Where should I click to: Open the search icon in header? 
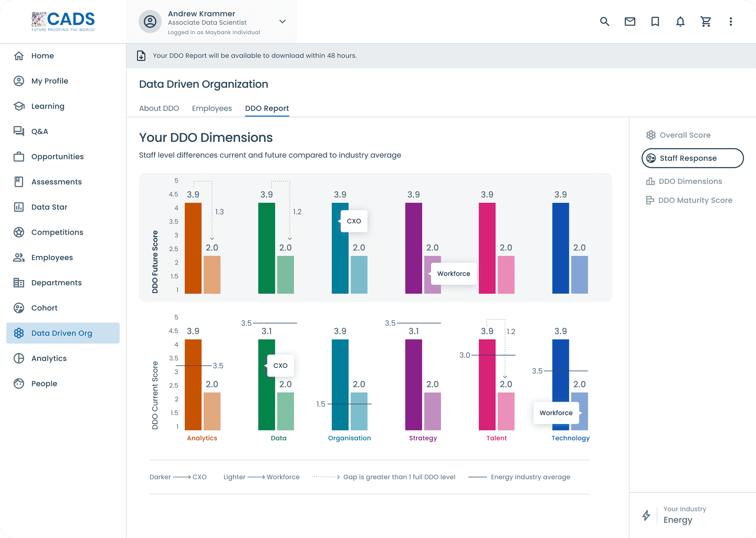(604, 22)
